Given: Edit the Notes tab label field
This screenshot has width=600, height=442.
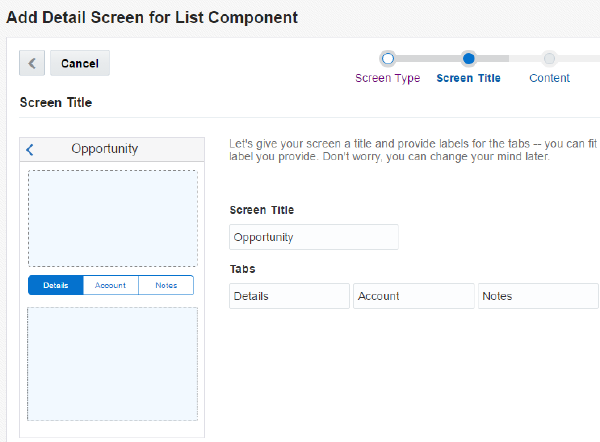Looking at the screenshot, I should click(x=538, y=296).
